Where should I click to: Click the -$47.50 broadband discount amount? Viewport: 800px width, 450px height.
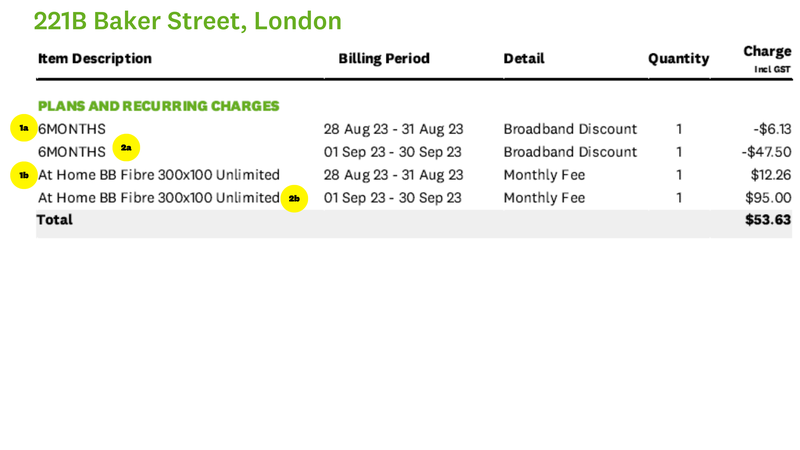(x=768, y=152)
